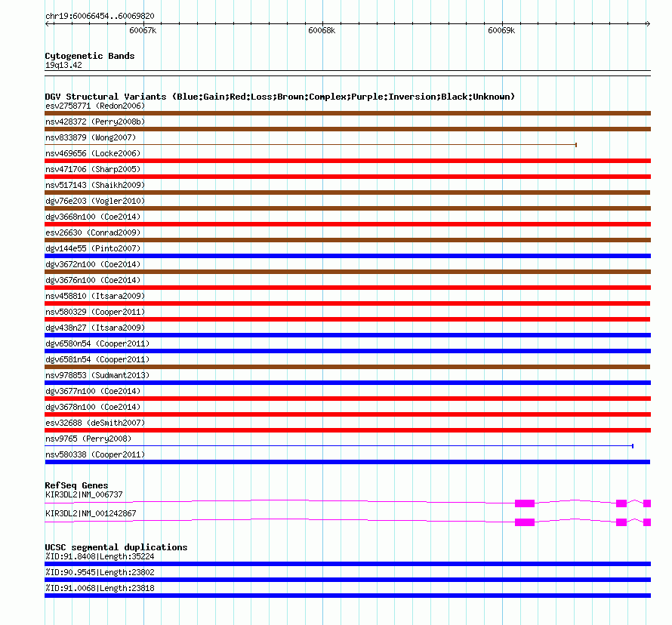672x625 pixels.
Task: Click the red loss bar under nsv469656
Action: click(x=347, y=161)
